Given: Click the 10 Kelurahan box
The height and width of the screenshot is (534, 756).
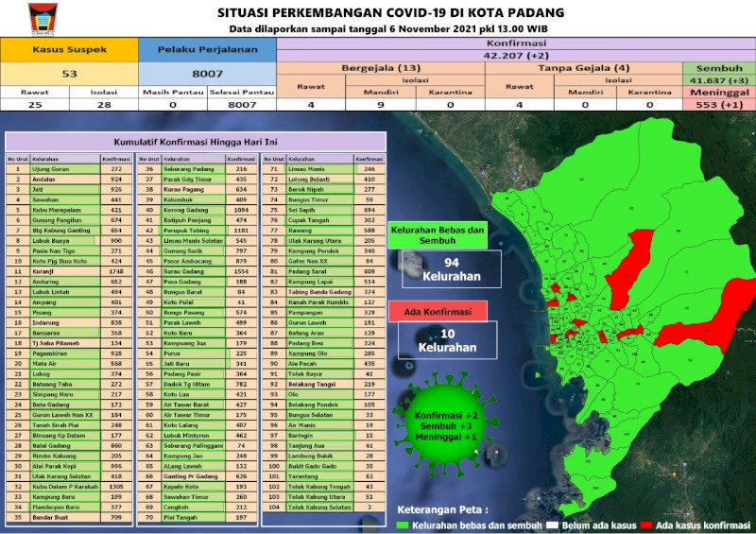Looking at the screenshot, I should point(447,340).
